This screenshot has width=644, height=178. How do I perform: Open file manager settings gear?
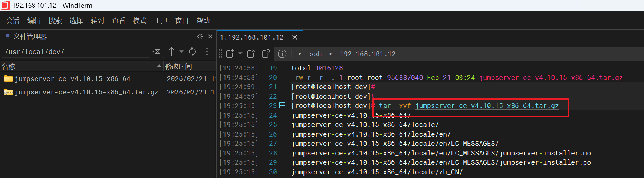click(200, 36)
